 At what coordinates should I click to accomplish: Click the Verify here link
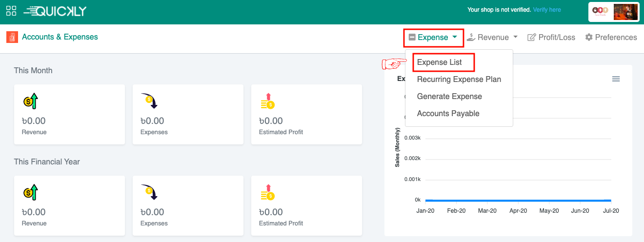point(547,10)
